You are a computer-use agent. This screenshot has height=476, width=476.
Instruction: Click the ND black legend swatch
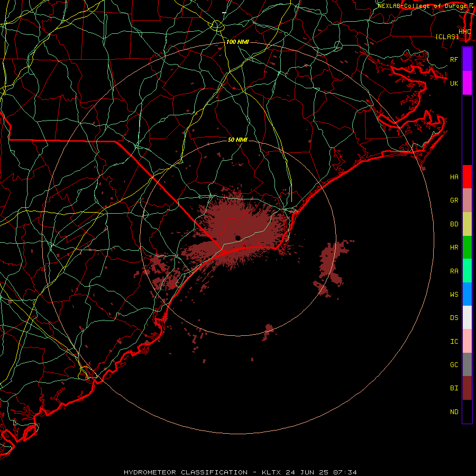467,411
